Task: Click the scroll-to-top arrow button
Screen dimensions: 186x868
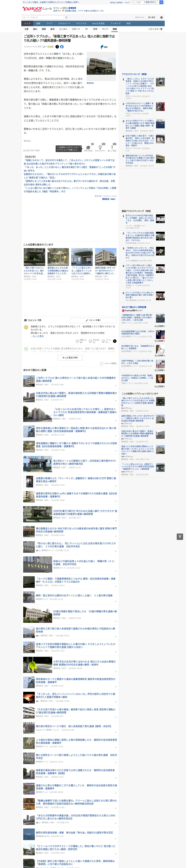Action: [x=180, y=536]
